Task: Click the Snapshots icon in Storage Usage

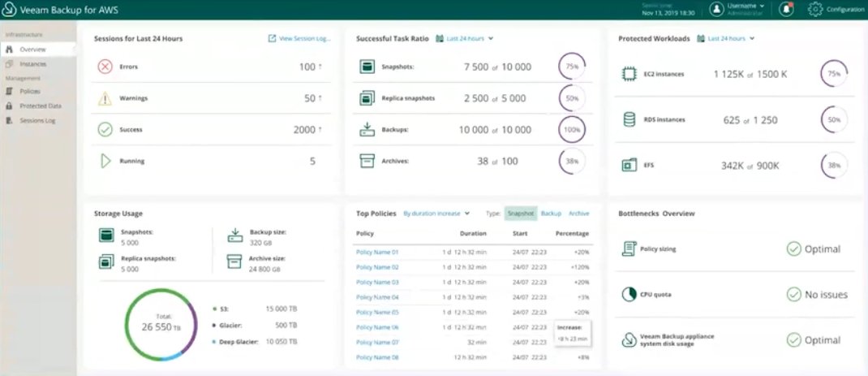Action: click(106, 236)
